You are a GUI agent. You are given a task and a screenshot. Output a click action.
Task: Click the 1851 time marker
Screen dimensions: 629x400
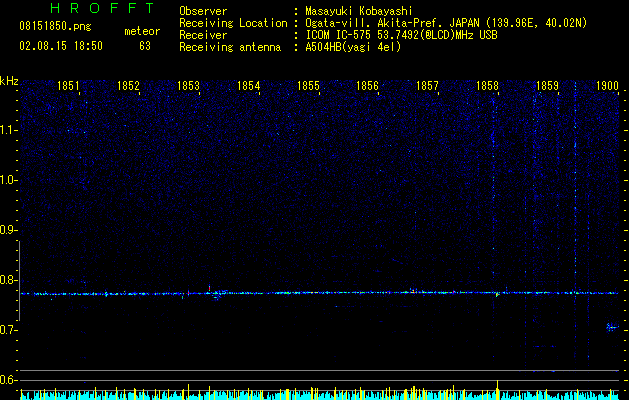pyautogui.click(x=68, y=86)
